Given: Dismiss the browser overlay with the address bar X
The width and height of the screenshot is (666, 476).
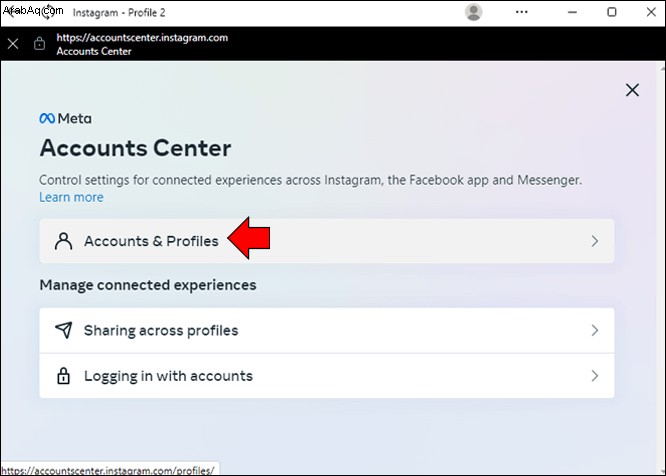Looking at the screenshot, I should [x=13, y=43].
